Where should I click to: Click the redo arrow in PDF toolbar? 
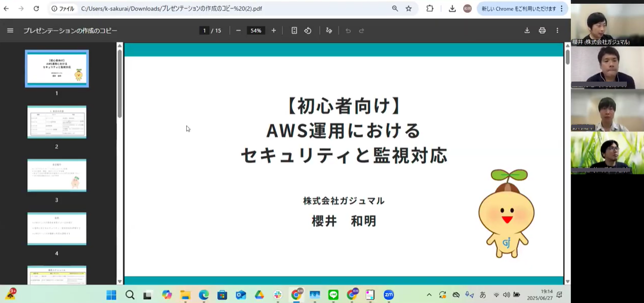(x=361, y=30)
